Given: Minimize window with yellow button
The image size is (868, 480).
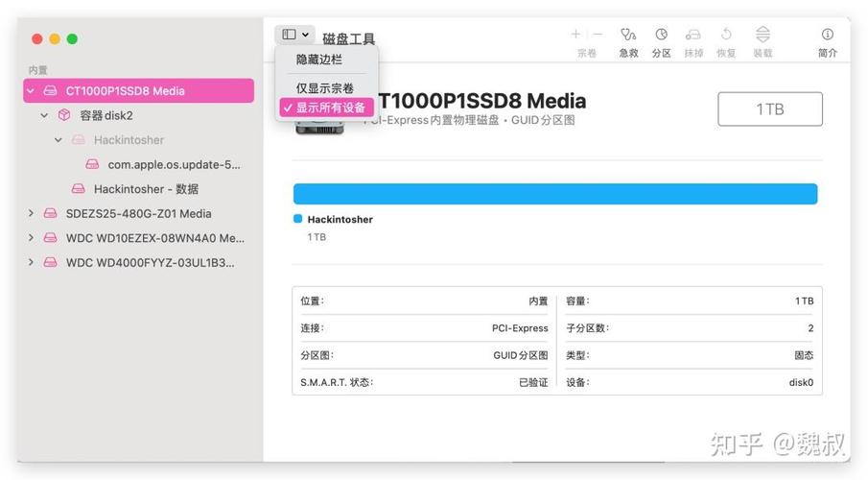Looking at the screenshot, I should [55, 38].
